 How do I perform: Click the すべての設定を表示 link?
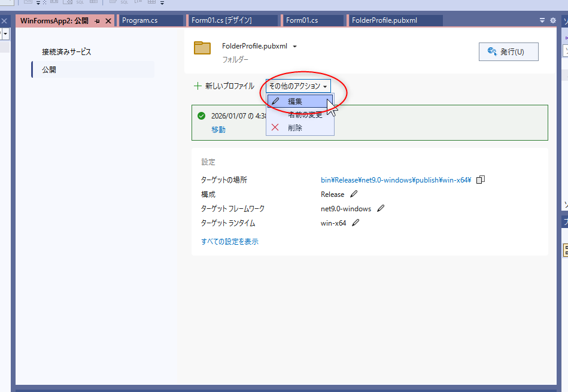point(230,242)
